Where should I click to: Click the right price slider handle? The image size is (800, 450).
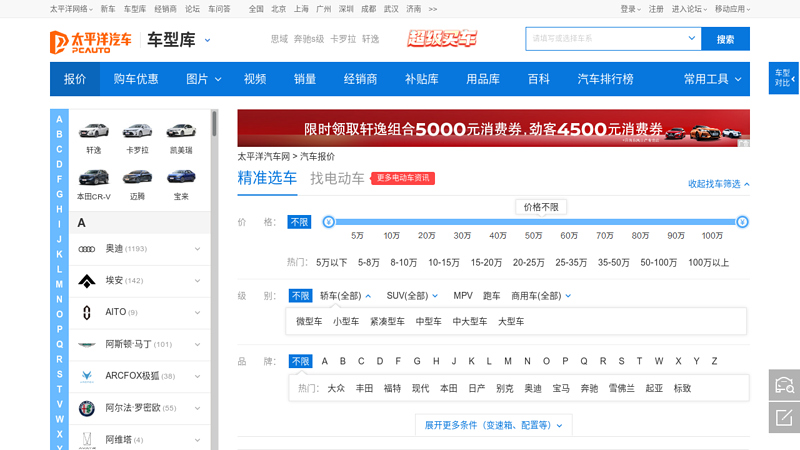(742, 222)
